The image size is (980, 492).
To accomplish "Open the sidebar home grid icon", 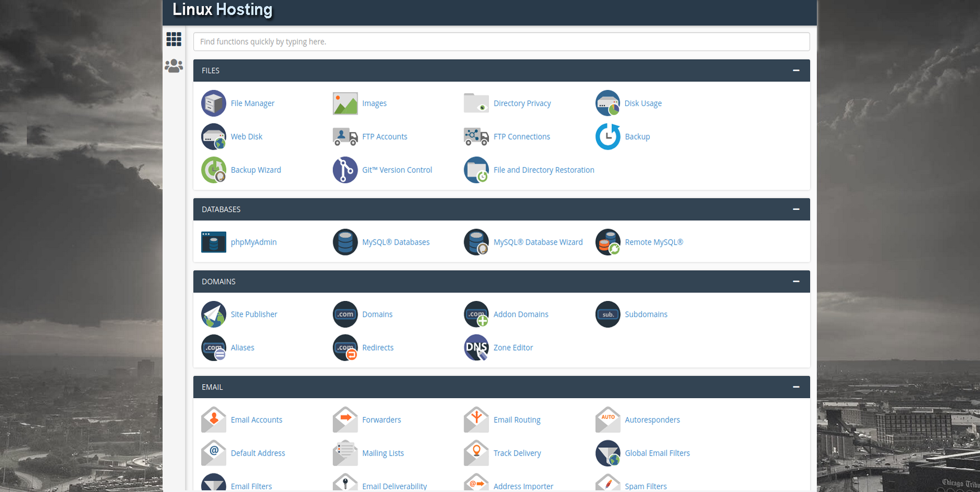I will click(x=174, y=39).
